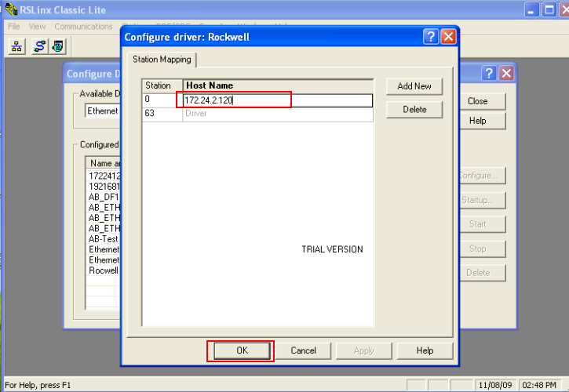Click Delete below Stop in Configure Drivers window

[482, 273]
